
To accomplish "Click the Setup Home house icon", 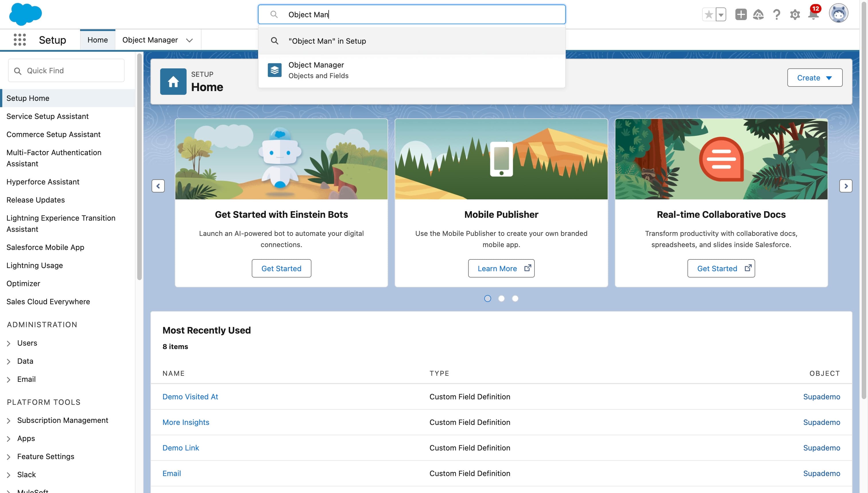I will click(x=173, y=82).
